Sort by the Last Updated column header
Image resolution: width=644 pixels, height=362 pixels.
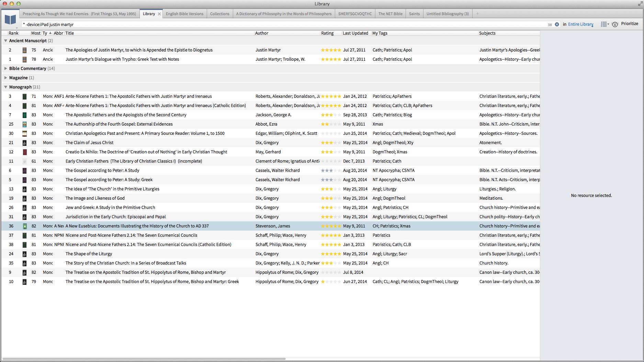tap(355, 33)
